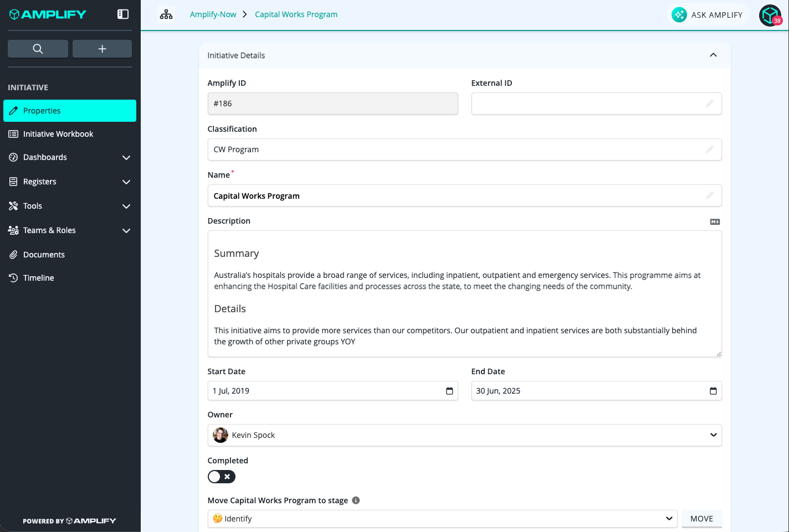Open Timeline in the sidebar

[x=70, y=278]
